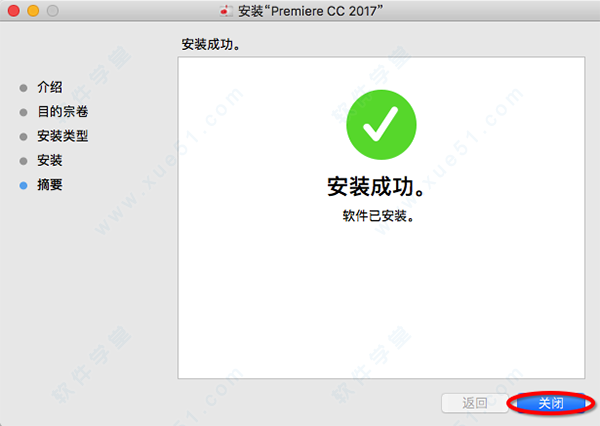Click the blue bullet beside 摘要
Image resolution: width=600 pixels, height=426 pixels.
23,186
